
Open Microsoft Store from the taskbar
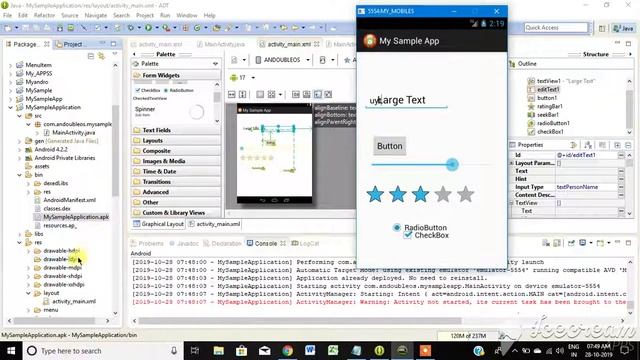tap(242, 351)
